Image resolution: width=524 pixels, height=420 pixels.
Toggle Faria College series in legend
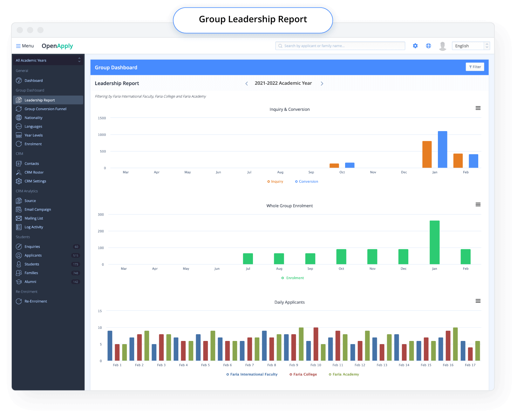303,374
